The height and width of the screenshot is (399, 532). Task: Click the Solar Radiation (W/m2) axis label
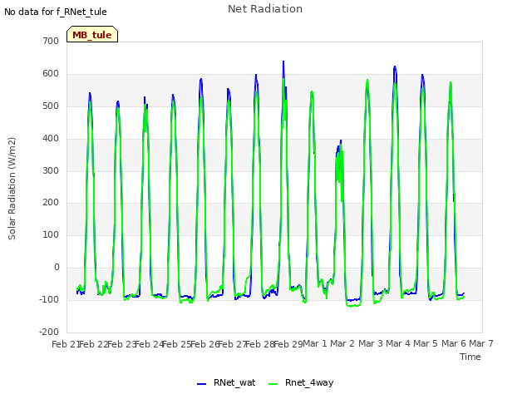pyautogui.click(x=12, y=189)
